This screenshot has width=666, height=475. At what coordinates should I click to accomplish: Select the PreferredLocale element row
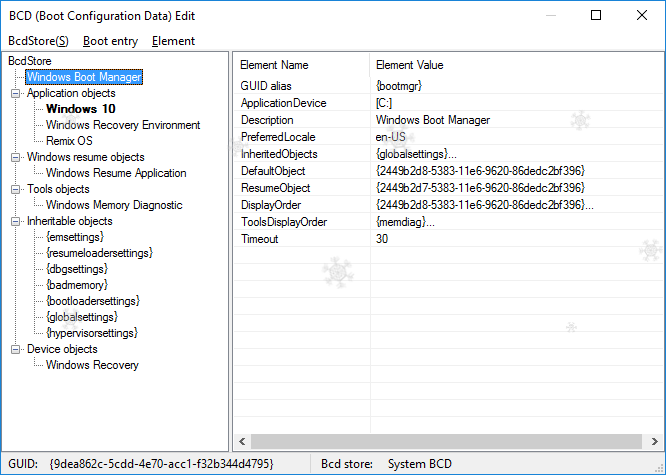coord(449,137)
